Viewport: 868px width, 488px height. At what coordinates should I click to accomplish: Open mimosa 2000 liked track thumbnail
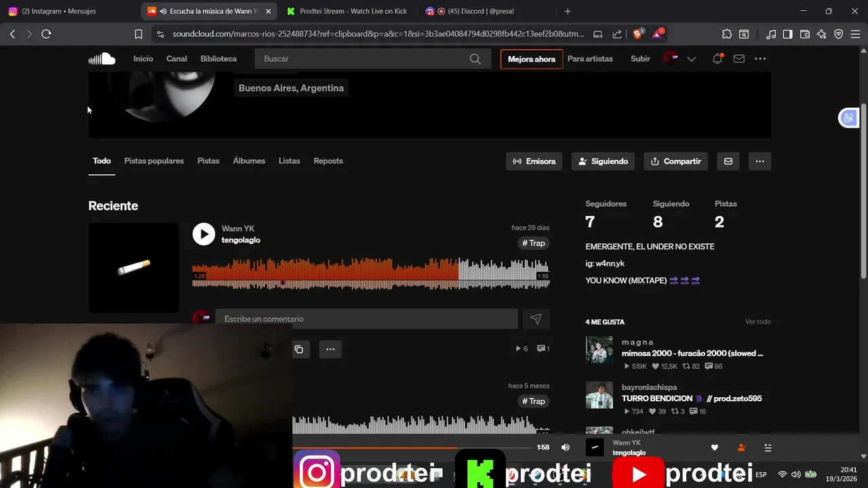pyautogui.click(x=599, y=350)
